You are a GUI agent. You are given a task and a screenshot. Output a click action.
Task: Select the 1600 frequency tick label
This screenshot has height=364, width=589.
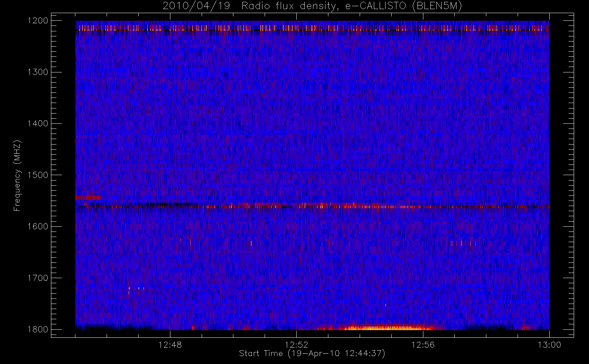click(38, 226)
